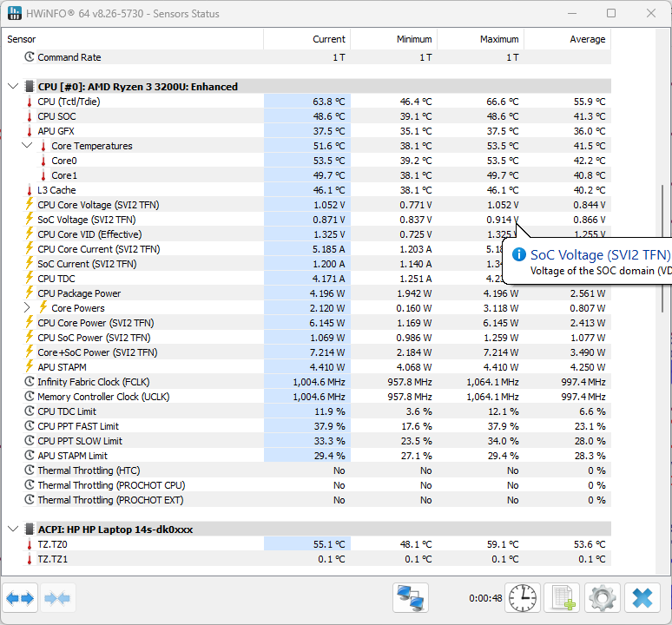Collapse the ACPI HP Laptop group

pos(13,530)
